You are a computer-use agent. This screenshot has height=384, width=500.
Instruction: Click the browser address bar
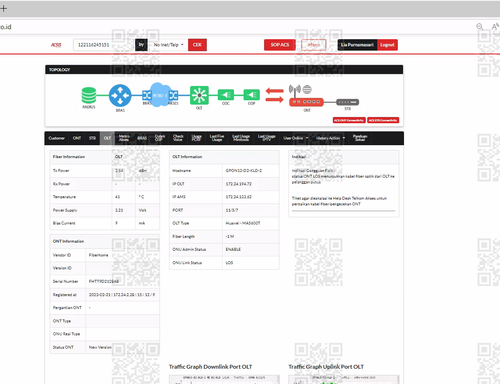(233, 27)
